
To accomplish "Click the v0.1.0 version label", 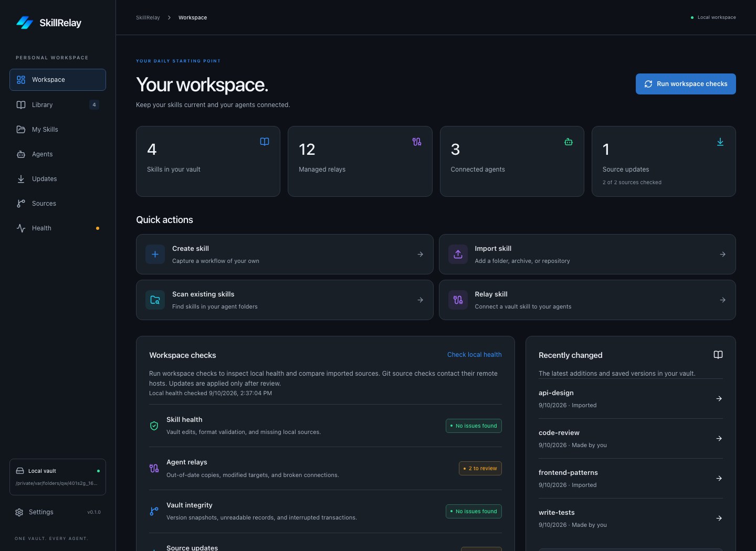I will 94,512.
